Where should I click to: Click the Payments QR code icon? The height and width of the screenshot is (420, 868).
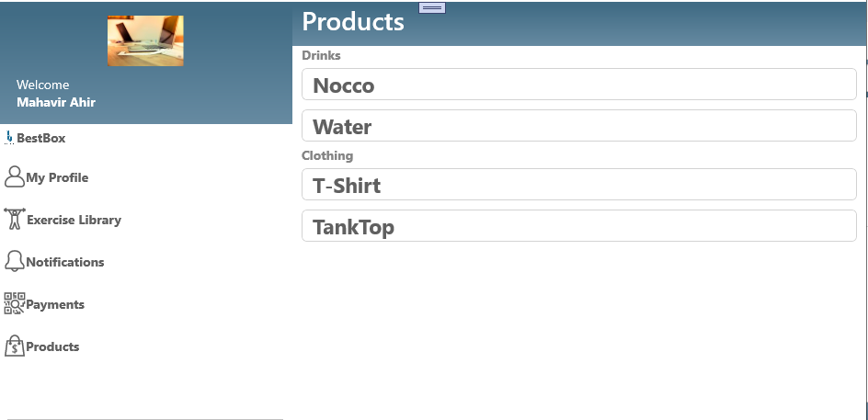point(14,303)
